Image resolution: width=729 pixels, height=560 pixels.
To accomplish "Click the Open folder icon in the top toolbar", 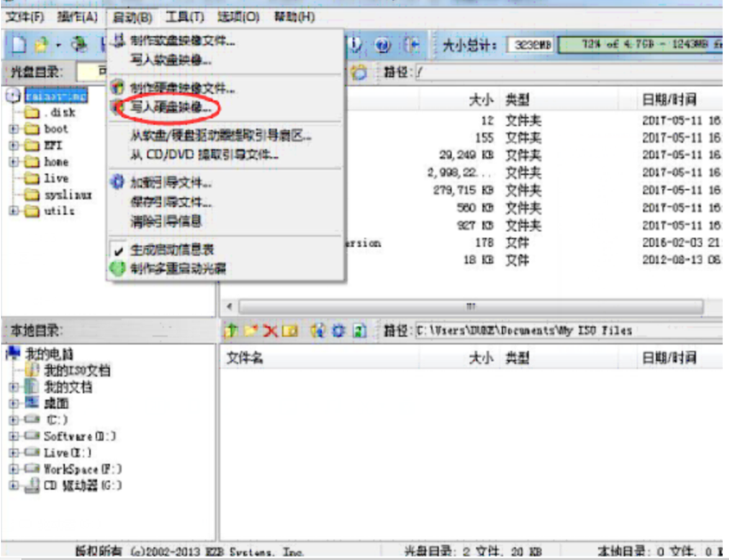I will (40, 45).
